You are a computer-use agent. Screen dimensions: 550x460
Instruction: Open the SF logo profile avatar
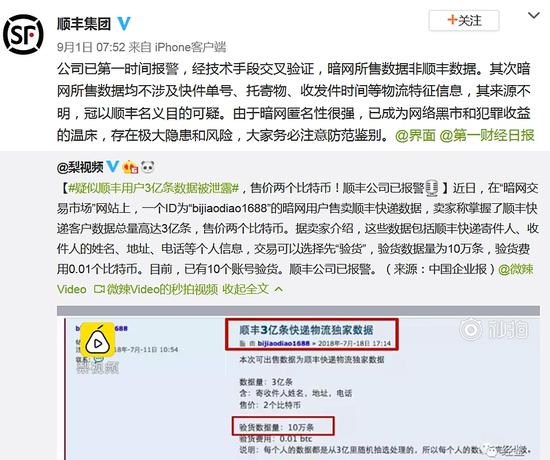[23, 34]
